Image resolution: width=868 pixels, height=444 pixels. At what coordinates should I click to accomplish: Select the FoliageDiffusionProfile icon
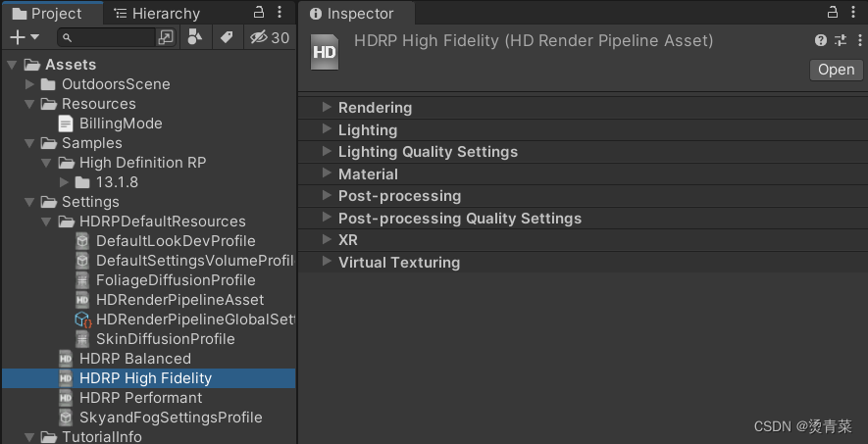82,280
